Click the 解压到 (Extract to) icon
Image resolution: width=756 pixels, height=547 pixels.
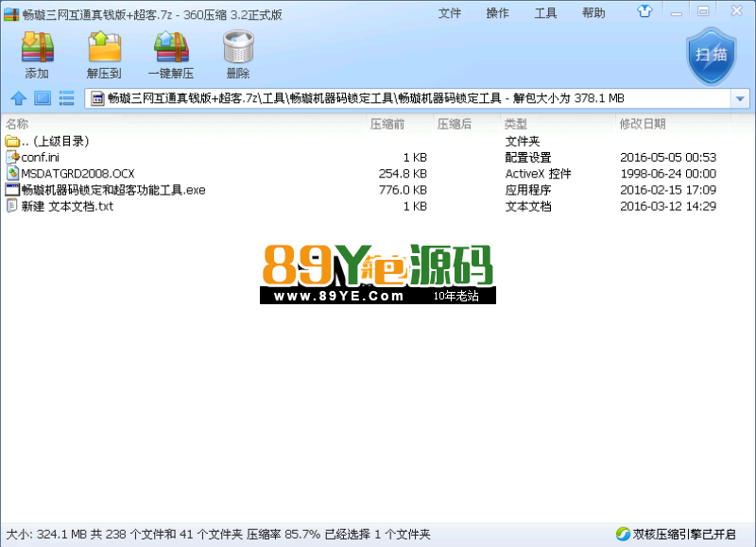pyautogui.click(x=104, y=47)
